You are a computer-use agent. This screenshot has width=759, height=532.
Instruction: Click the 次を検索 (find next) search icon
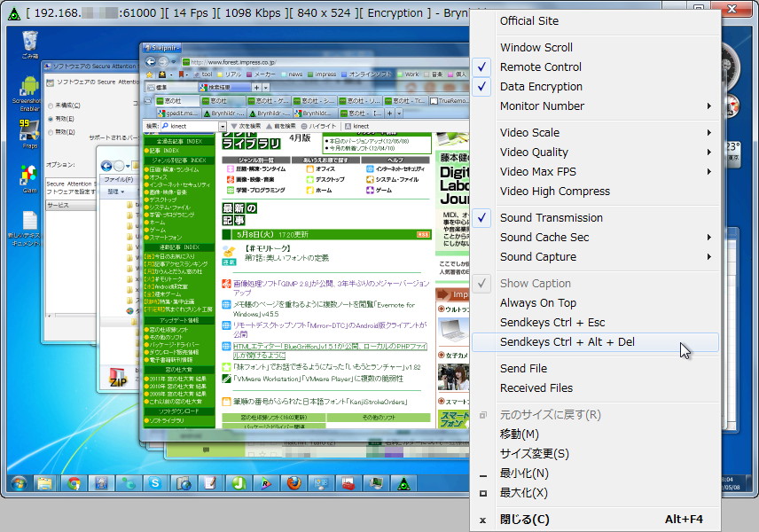233,126
